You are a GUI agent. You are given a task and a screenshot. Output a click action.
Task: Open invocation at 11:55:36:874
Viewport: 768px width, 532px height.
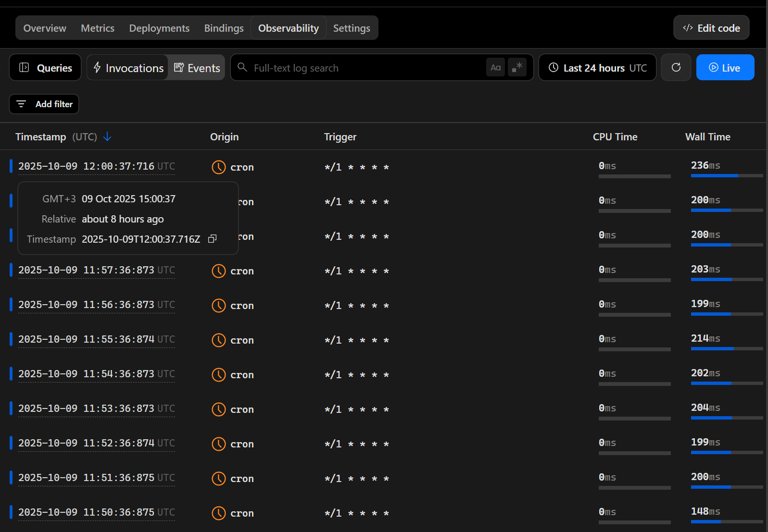click(x=96, y=339)
